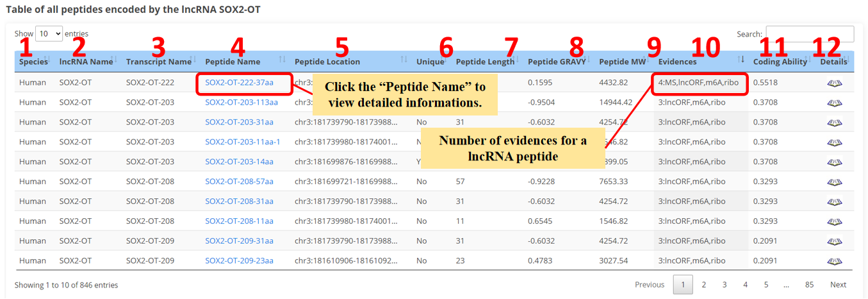Image resolution: width=868 pixels, height=299 pixels.
Task: Open details book icon for SOX2-OT-222-37aa row
Action: tap(833, 83)
